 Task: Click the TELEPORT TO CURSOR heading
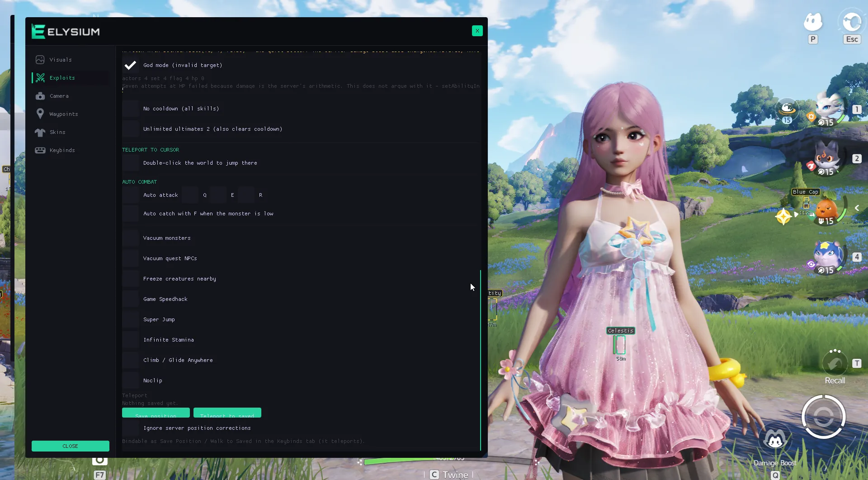click(151, 150)
